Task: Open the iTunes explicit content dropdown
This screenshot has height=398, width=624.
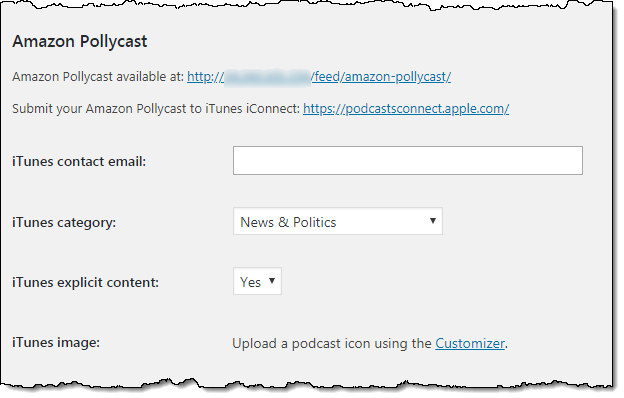Action: pyautogui.click(x=257, y=281)
